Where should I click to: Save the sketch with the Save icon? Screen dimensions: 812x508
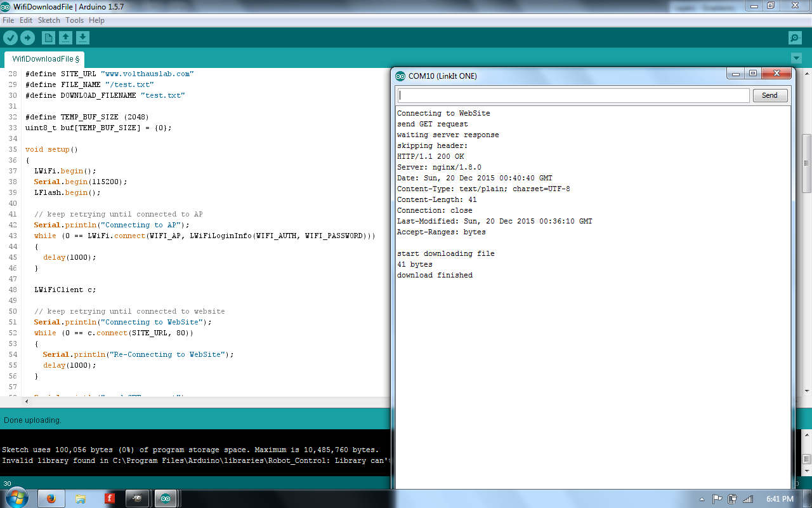[x=82, y=38]
